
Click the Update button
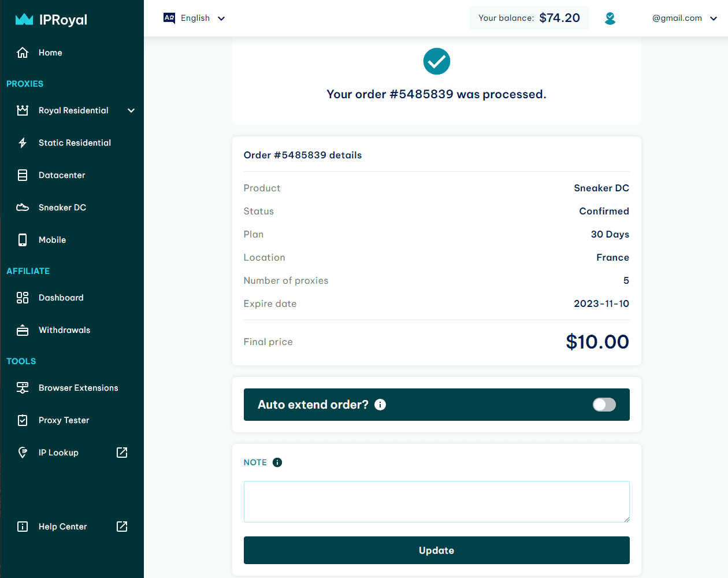click(x=437, y=550)
